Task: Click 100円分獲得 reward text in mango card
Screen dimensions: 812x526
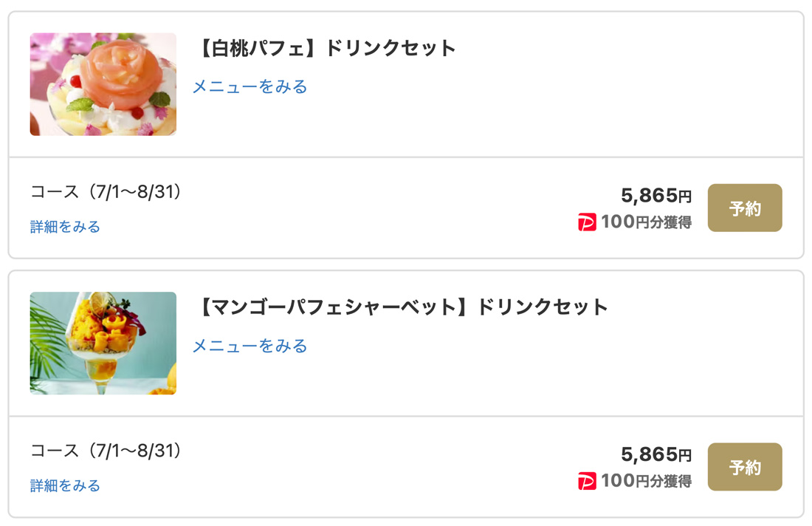Action: point(647,481)
